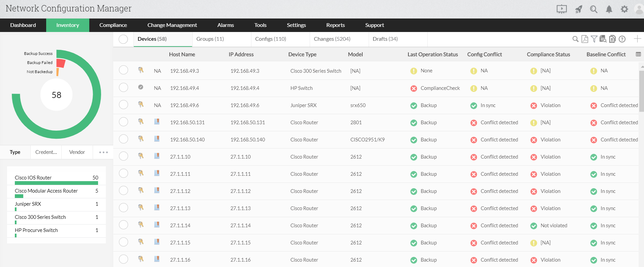Expand the three-dots more categories menu
Screen dimensions: 644x267
tap(103, 152)
